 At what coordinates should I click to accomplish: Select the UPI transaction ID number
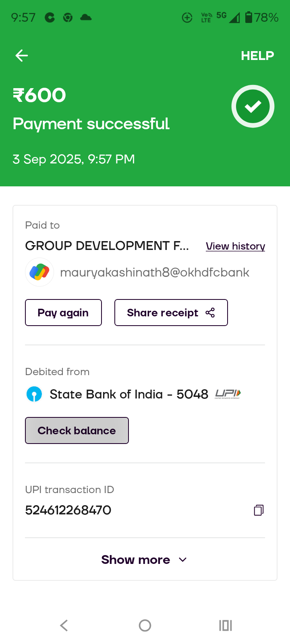[x=68, y=510]
